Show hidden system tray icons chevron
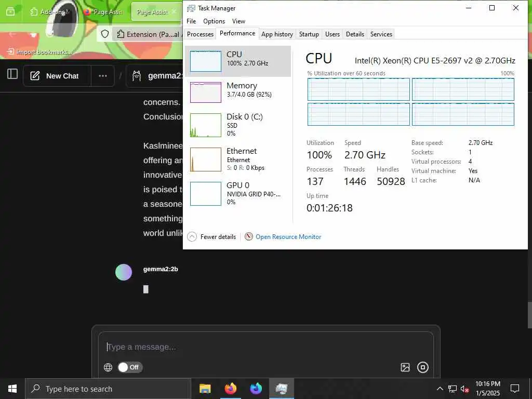This screenshot has width=532, height=399. click(440, 389)
